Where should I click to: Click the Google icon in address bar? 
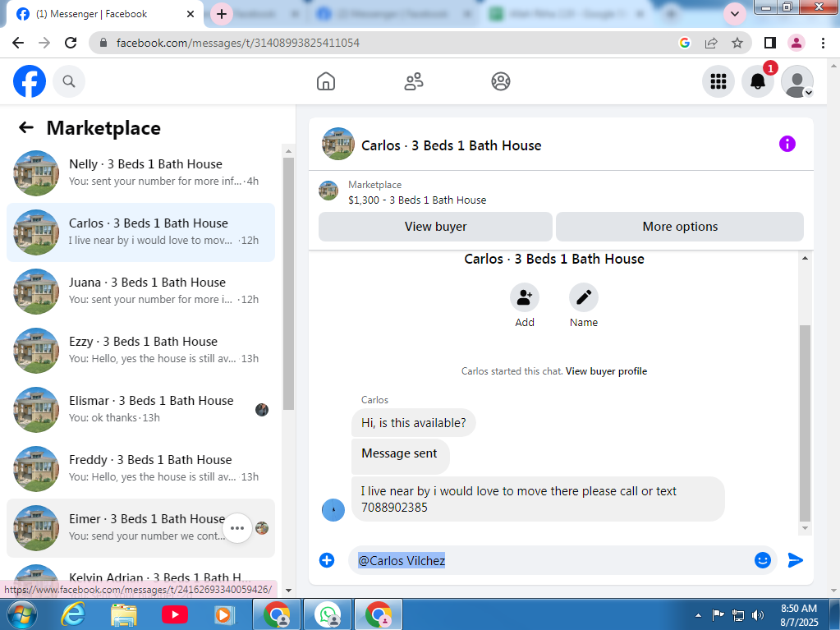click(x=684, y=43)
